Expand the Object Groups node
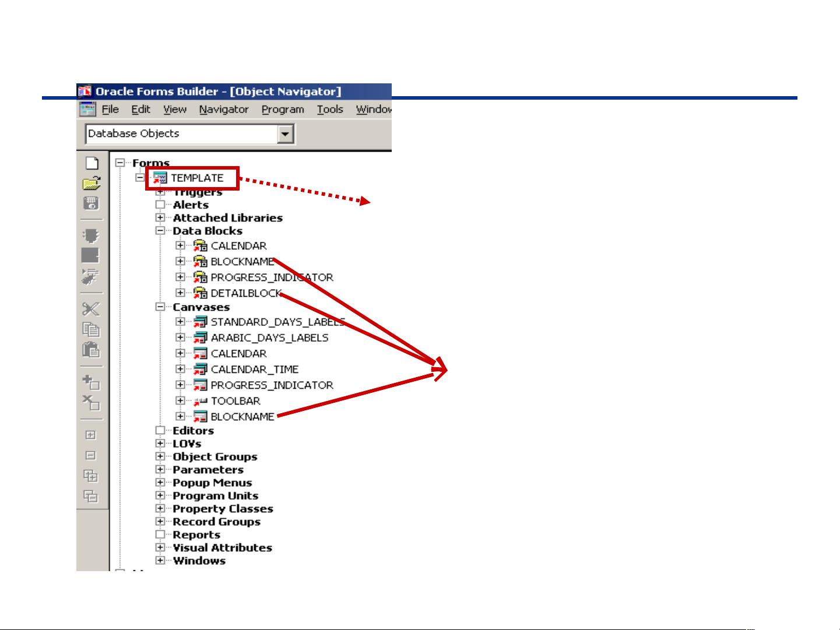The width and height of the screenshot is (840, 630). (x=160, y=456)
